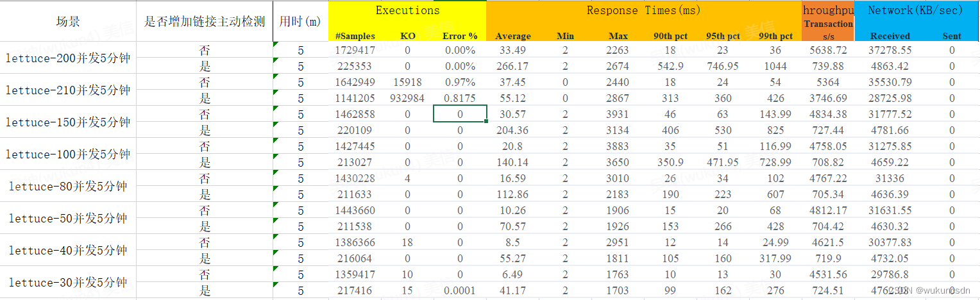Select the Received cell showing 37278.55
The height and width of the screenshot is (300, 980).
pyautogui.click(x=890, y=50)
